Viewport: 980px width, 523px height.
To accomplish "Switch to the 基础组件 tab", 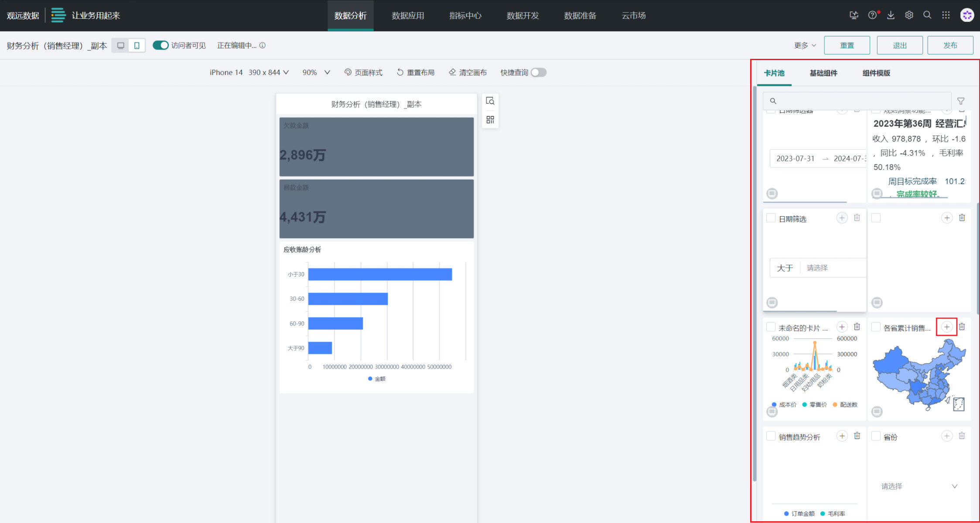I will (x=823, y=73).
